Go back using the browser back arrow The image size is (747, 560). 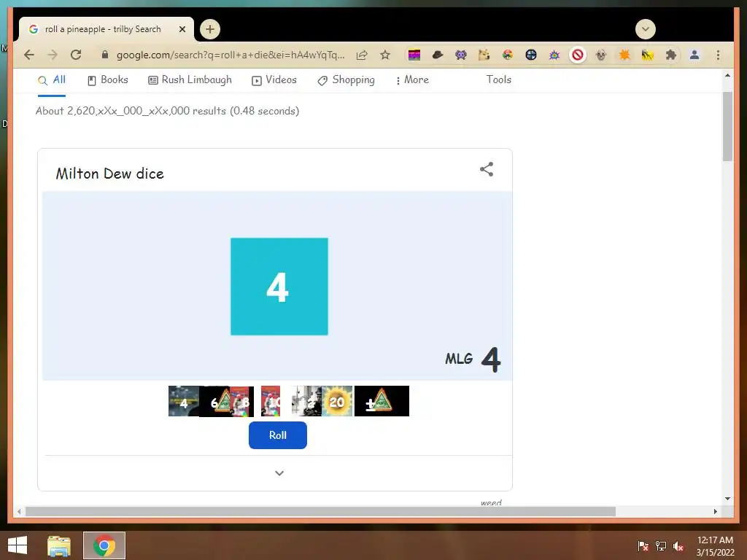click(x=29, y=55)
